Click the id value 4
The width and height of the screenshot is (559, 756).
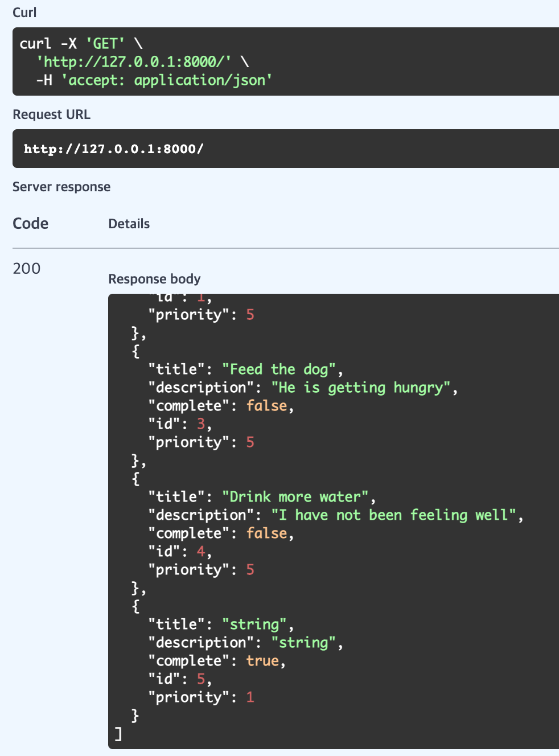click(201, 552)
